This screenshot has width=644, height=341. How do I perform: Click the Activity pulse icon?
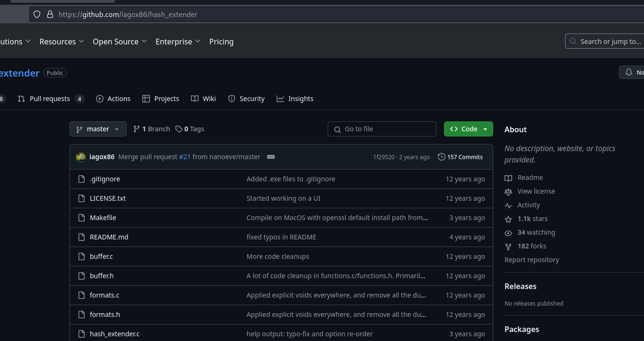[x=508, y=205]
